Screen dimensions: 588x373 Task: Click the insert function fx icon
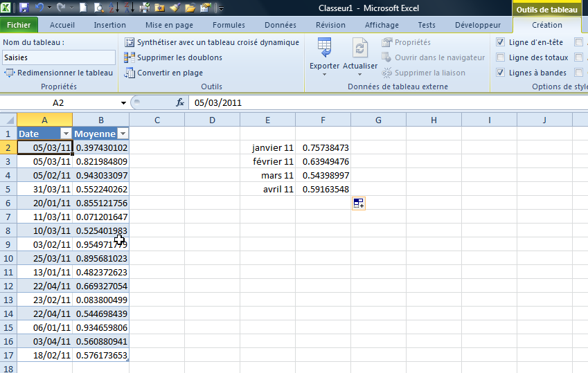[x=180, y=102]
